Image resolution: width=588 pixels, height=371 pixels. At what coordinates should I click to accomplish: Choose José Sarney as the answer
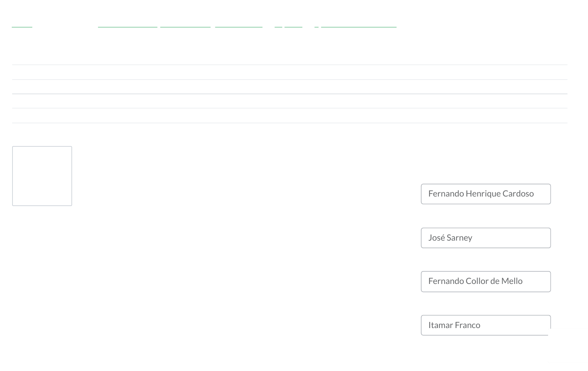485,238
